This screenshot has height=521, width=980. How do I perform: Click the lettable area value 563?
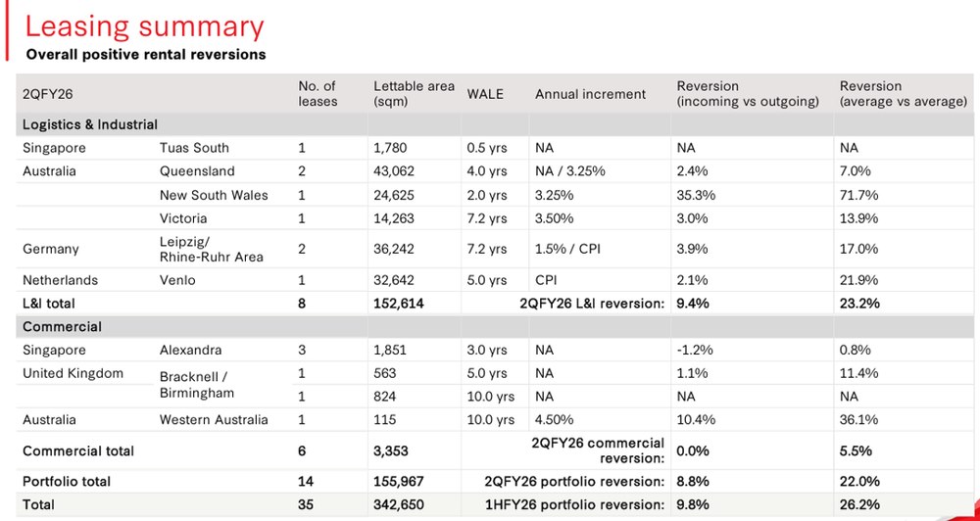point(385,373)
